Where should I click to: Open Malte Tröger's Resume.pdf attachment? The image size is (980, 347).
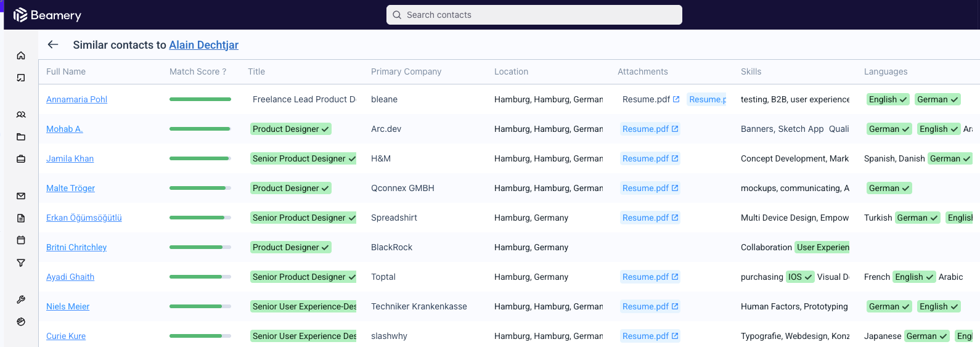650,188
